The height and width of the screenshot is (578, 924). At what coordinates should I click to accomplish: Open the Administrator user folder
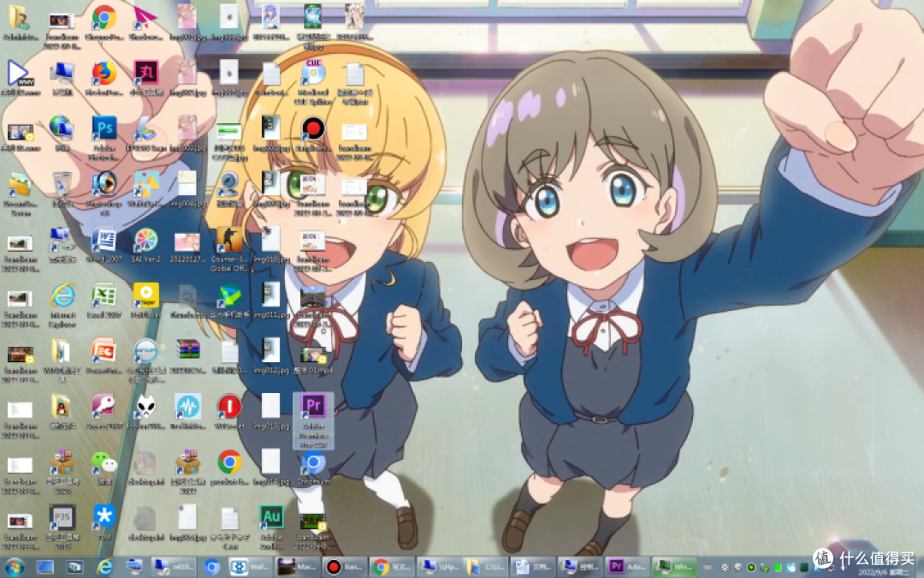[20, 23]
